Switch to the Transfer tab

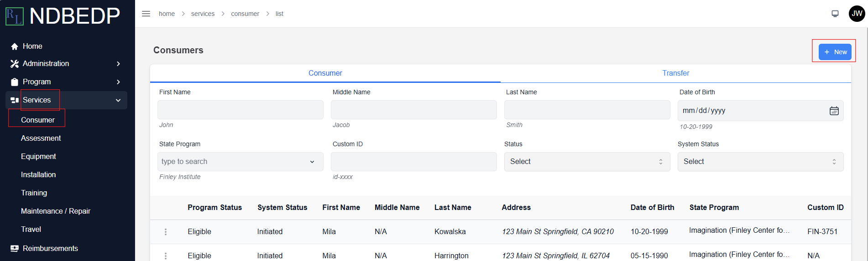[676, 73]
